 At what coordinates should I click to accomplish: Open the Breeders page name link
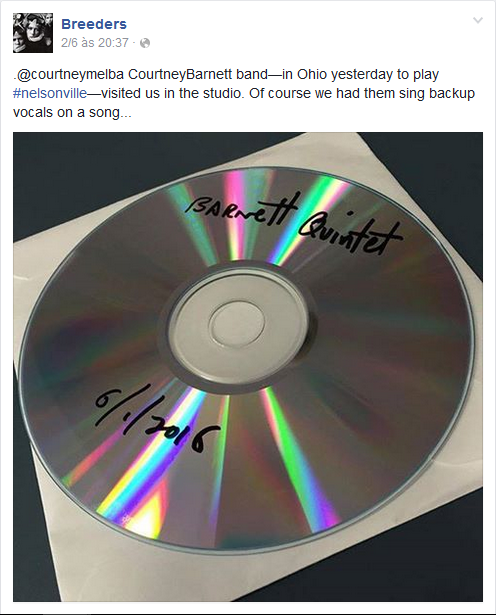point(94,24)
